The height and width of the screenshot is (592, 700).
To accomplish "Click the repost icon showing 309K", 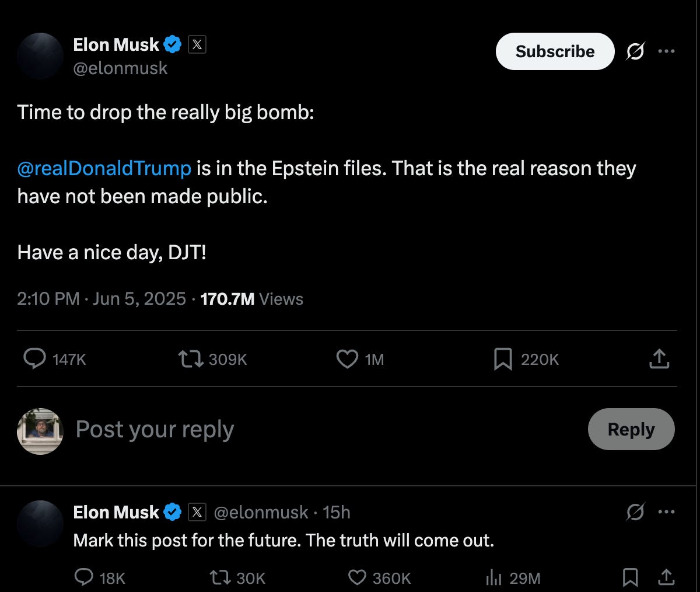I will (x=188, y=359).
